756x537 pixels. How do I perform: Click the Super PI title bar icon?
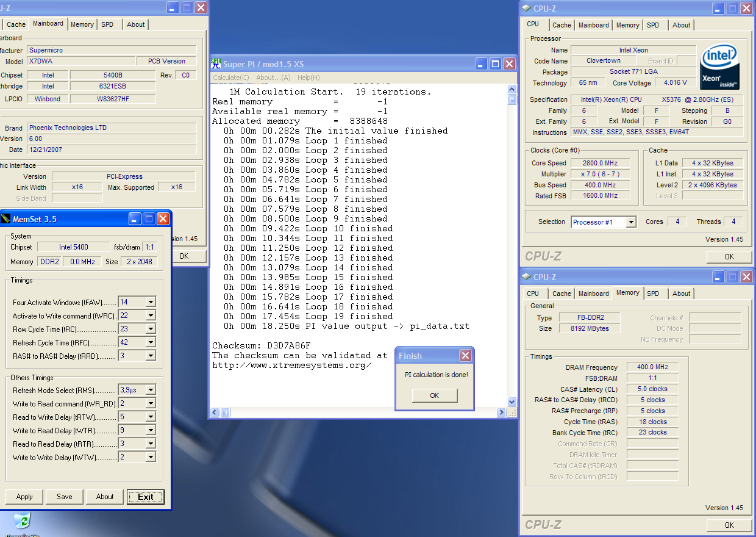pyautogui.click(x=215, y=63)
